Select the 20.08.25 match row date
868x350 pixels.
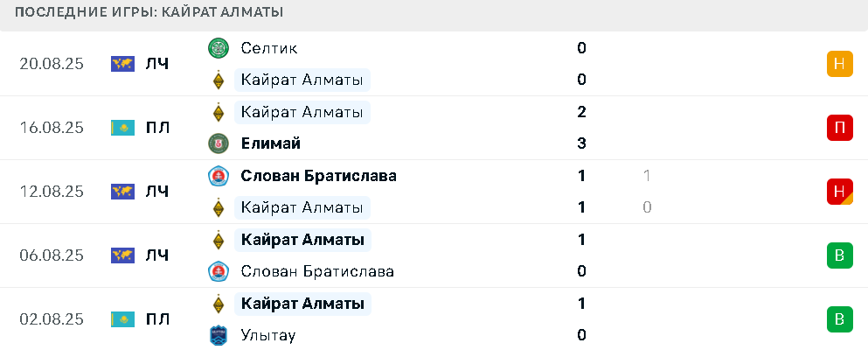coord(52,64)
